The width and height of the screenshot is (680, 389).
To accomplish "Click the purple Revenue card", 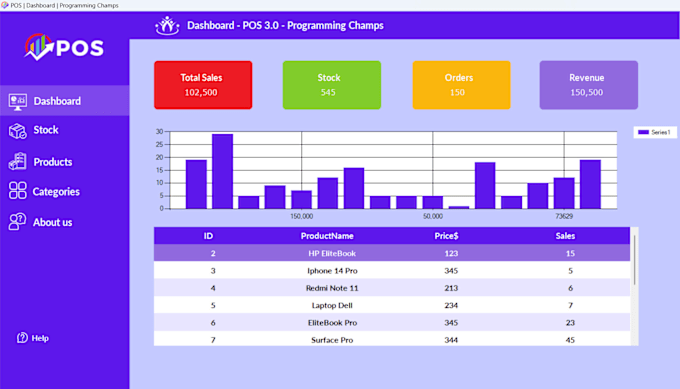I will click(x=588, y=85).
